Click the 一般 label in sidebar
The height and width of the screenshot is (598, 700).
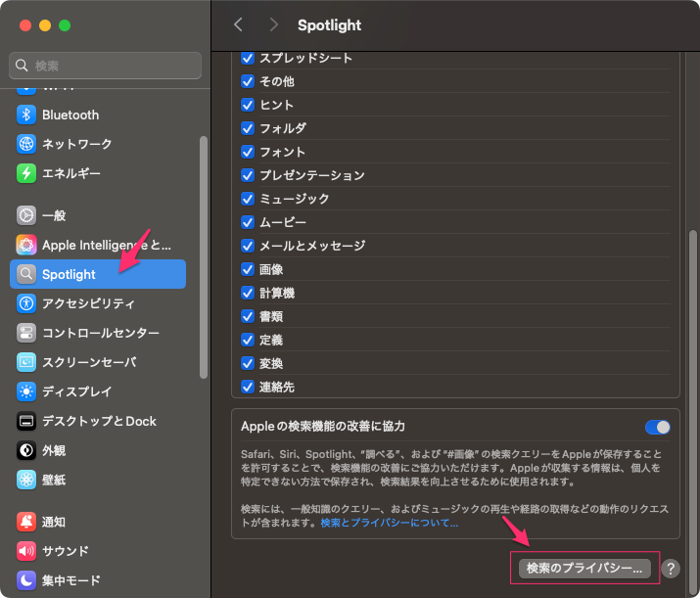pyautogui.click(x=54, y=215)
